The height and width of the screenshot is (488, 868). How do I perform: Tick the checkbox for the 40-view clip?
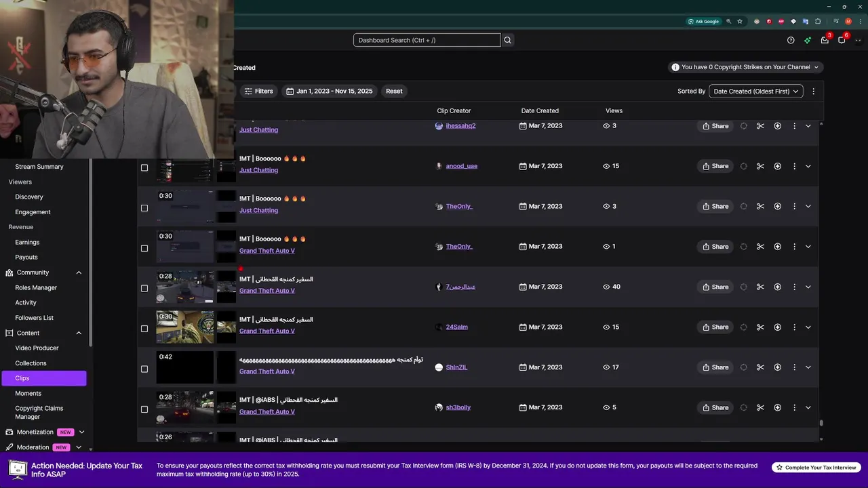(x=144, y=288)
